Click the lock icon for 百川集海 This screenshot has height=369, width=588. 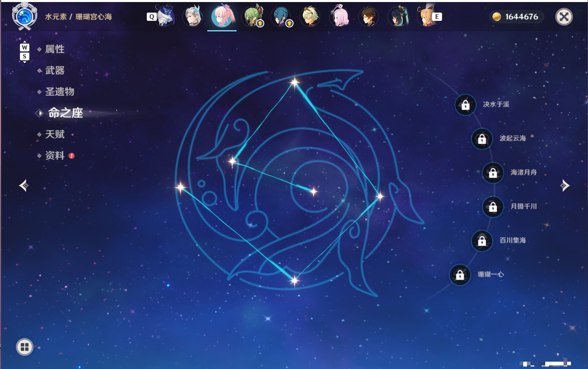tap(482, 241)
